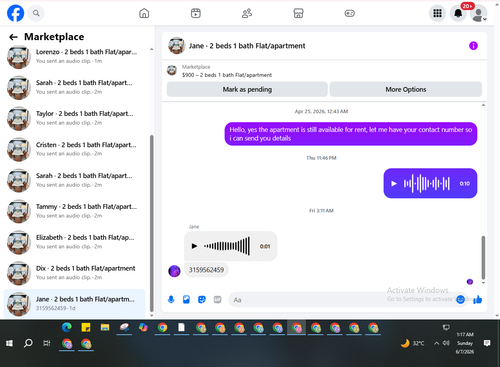
Task: Open Microsoft Edge from taskbar
Action: click(67, 328)
